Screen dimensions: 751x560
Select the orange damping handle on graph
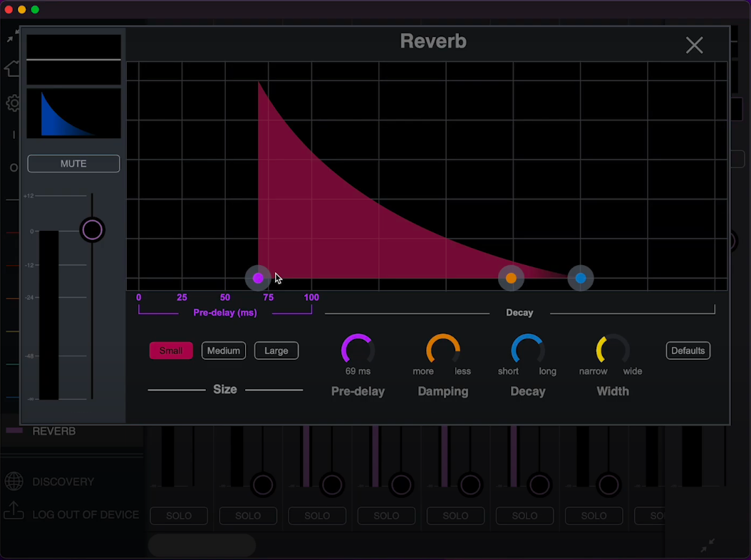tap(511, 279)
